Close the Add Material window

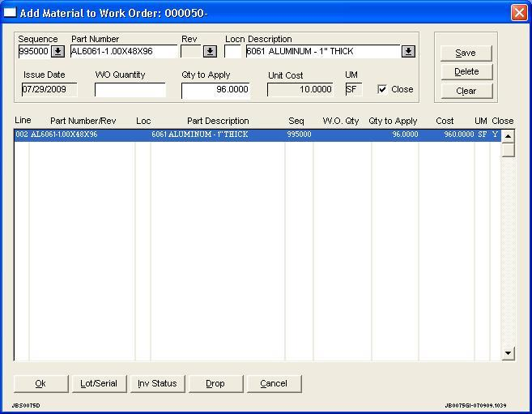[x=519, y=13]
